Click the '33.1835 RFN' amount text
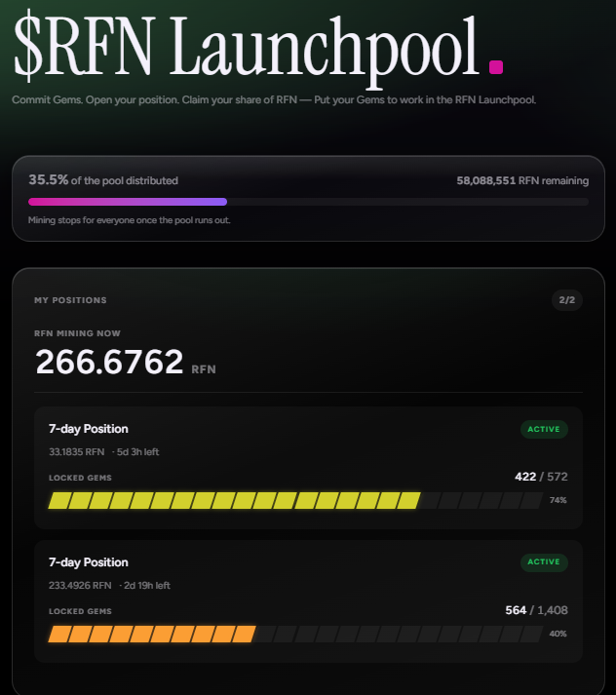The width and height of the screenshot is (616, 695). click(x=77, y=451)
